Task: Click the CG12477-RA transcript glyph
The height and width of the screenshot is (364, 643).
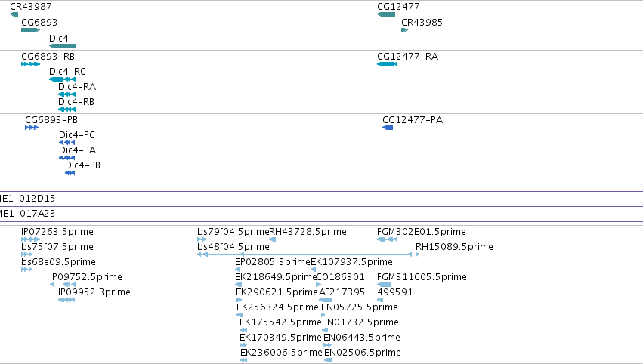Action: [387, 64]
